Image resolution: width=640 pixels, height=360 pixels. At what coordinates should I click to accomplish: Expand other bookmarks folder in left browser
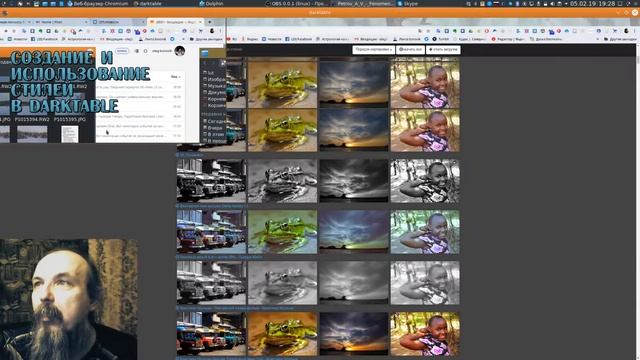point(207,39)
